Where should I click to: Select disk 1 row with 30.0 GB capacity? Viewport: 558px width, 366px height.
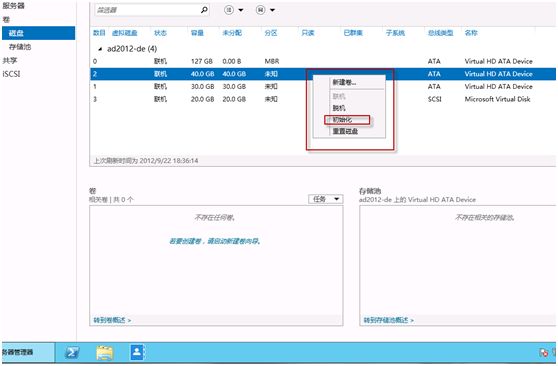[x=323, y=87]
